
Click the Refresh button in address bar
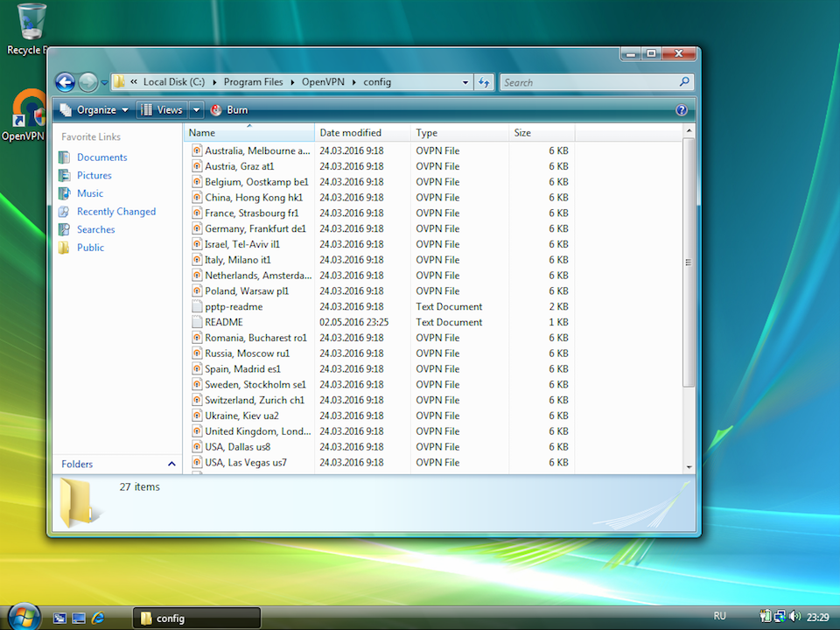point(484,82)
